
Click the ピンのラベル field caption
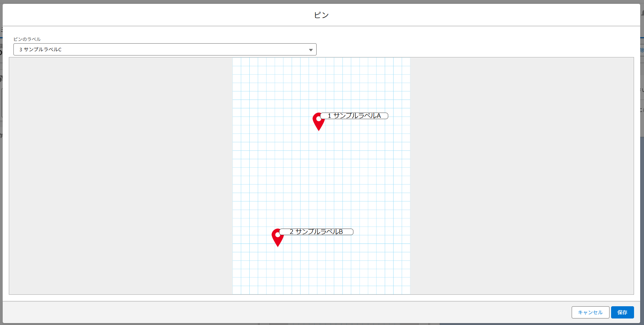tap(27, 39)
